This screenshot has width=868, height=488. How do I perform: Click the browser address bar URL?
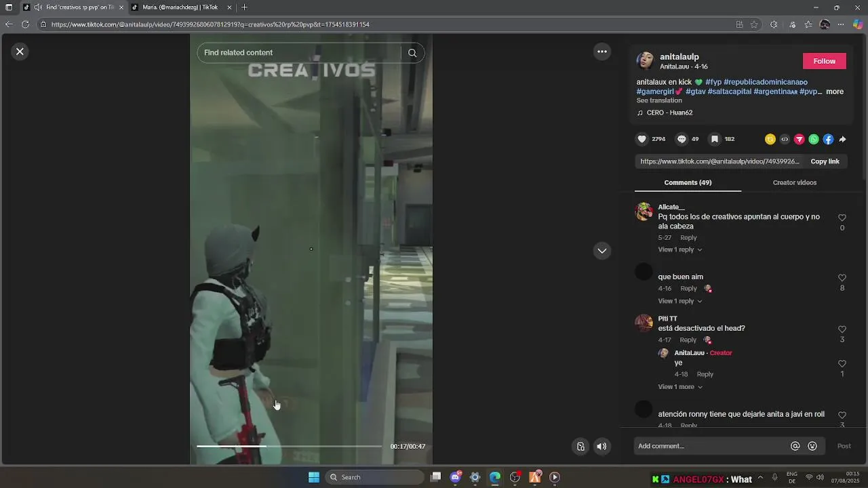point(210,24)
